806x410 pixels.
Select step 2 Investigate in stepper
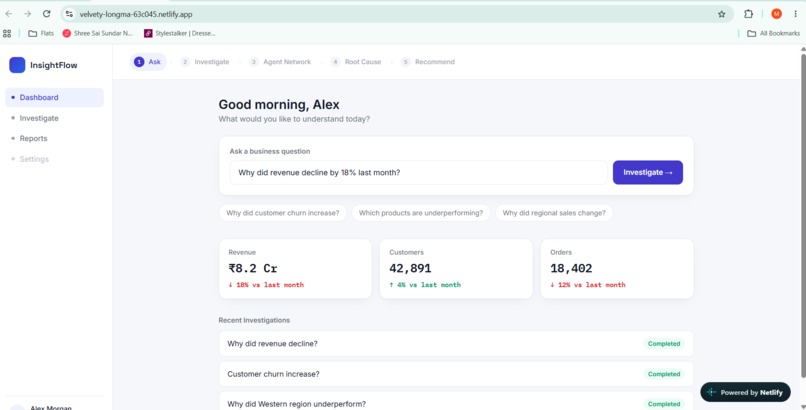pyautogui.click(x=205, y=62)
